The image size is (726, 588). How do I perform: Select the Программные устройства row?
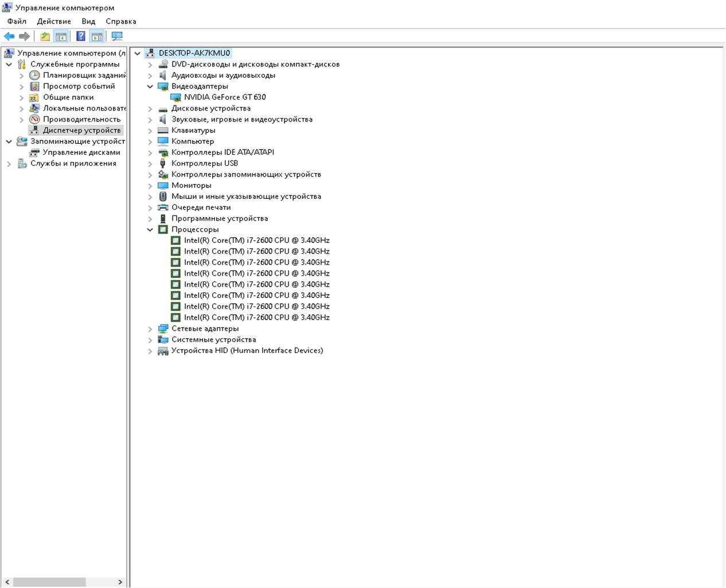pyautogui.click(x=220, y=218)
